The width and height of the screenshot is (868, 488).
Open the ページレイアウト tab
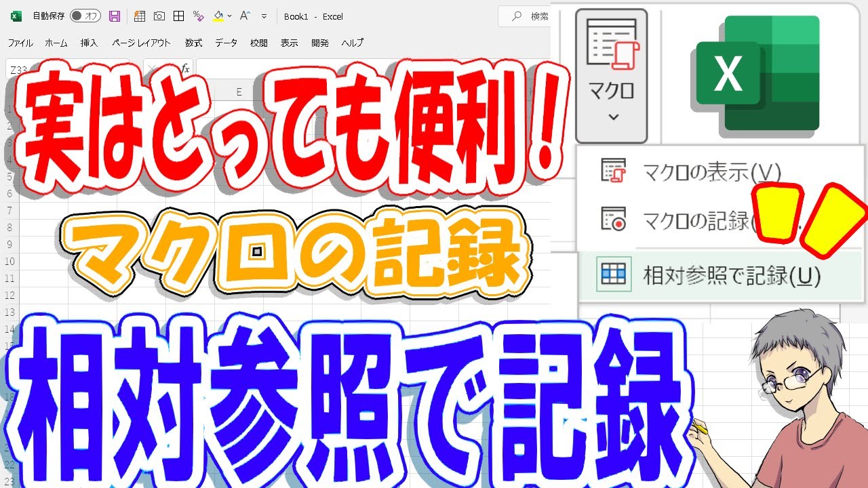pos(141,43)
